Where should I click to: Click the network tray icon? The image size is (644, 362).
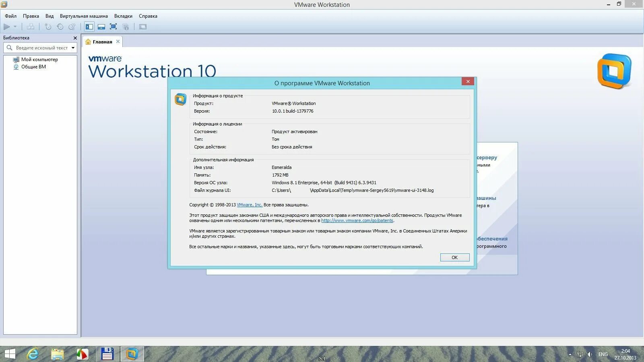[x=580, y=354]
